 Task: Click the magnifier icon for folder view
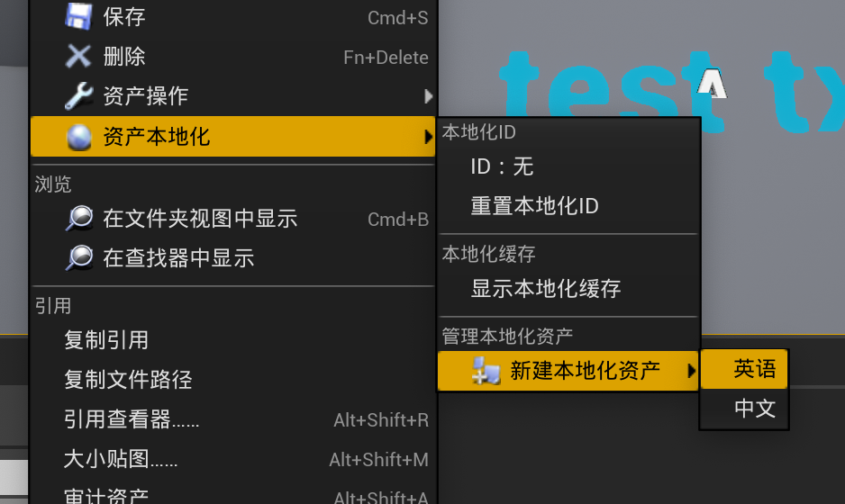coord(79,219)
